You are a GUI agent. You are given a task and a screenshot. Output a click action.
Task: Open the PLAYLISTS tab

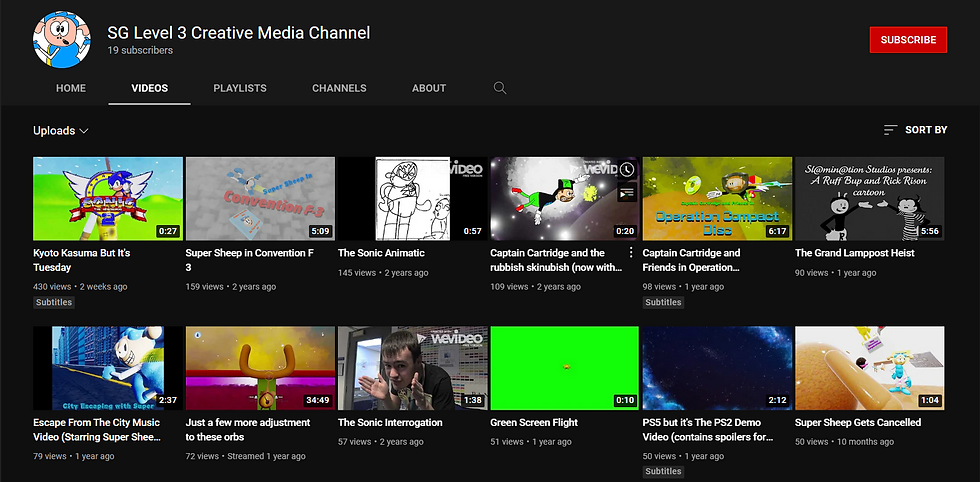pyautogui.click(x=240, y=88)
